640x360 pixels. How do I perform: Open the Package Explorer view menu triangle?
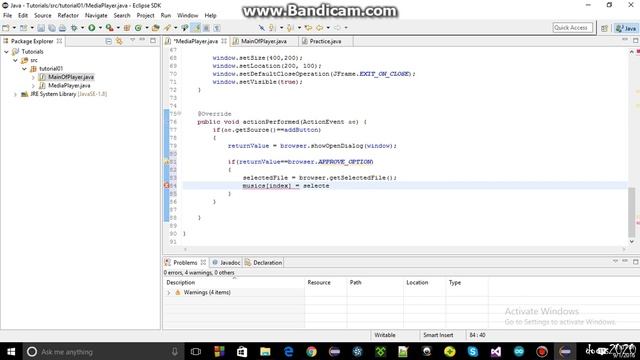point(133,40)
